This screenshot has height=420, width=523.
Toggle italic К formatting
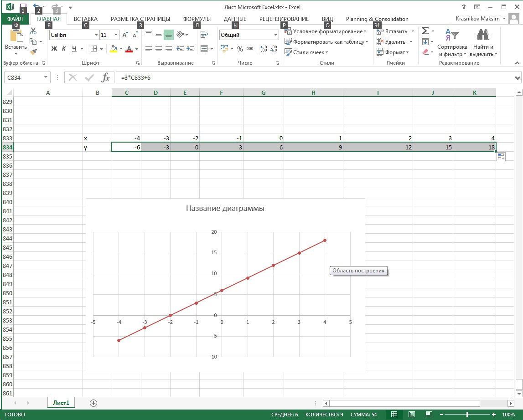pos(64,49)
